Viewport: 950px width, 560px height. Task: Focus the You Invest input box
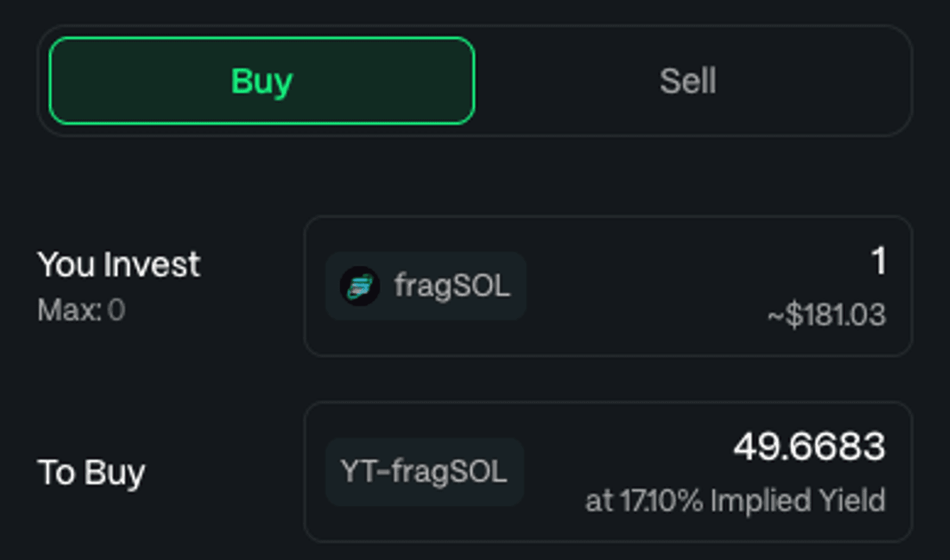[x=608, y=286]
